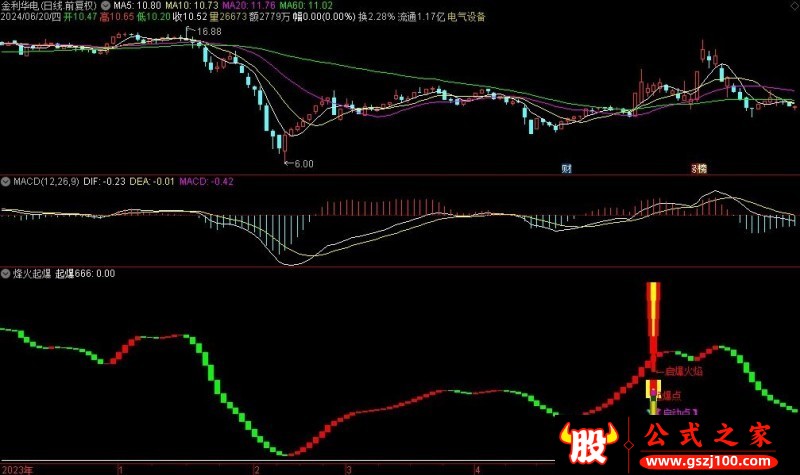This screenshot has height=475, width=800.
Task: Click the 烽火起爆 indicator name
Action: (32, 273)
